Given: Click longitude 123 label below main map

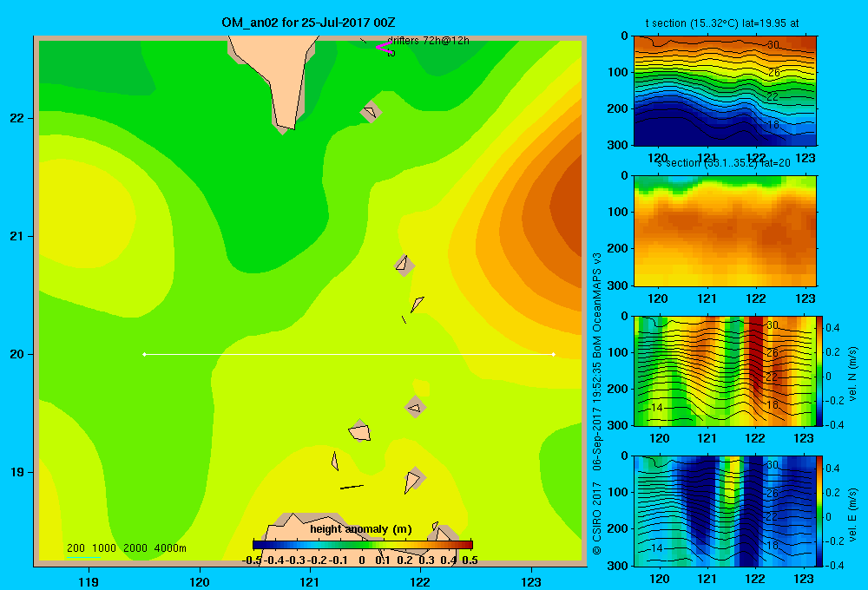Looking at the screenshot, I should pyautogui.click(x=531, y=581).
